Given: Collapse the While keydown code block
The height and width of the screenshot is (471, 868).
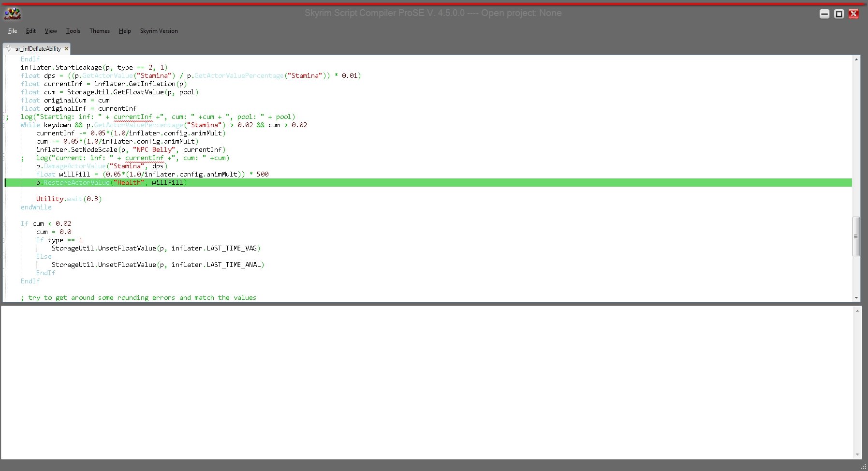Looking at the screenshot, I should tap(4, 125).
